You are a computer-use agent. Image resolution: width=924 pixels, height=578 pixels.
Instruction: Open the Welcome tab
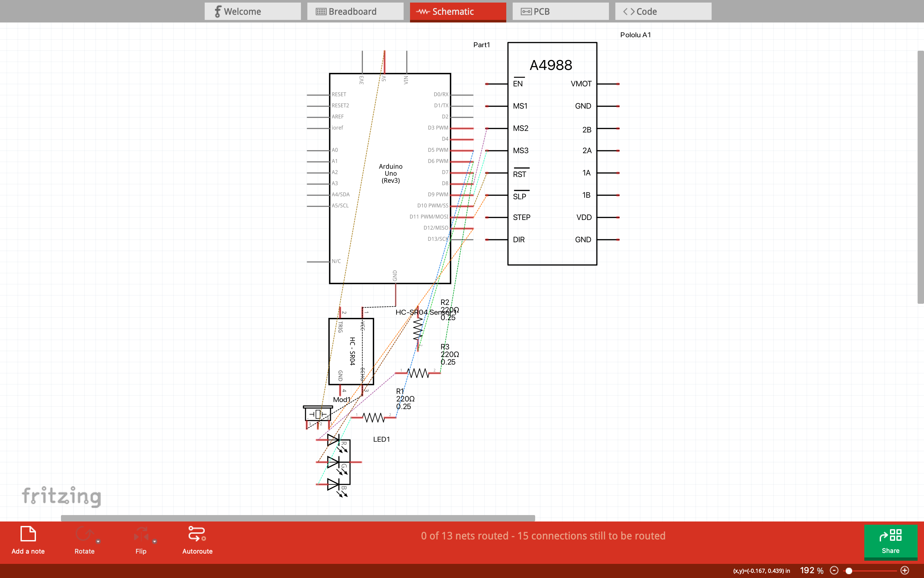[252, 12]
